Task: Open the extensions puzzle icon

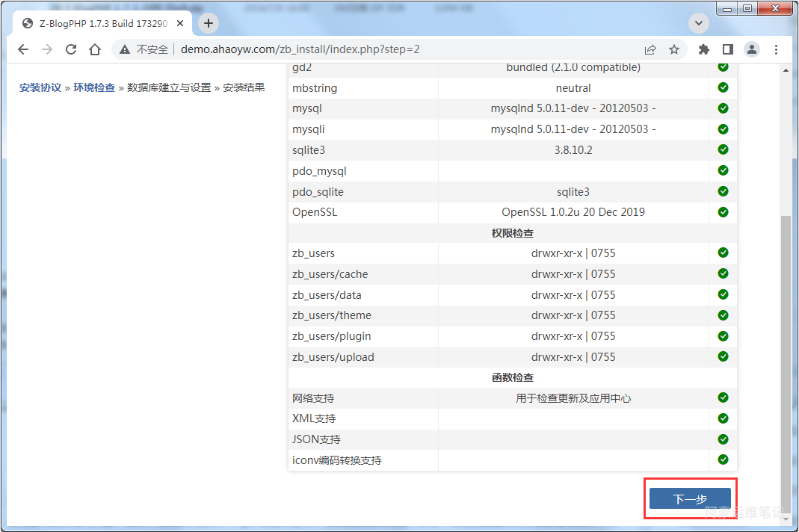Action: tap(704, 49)
